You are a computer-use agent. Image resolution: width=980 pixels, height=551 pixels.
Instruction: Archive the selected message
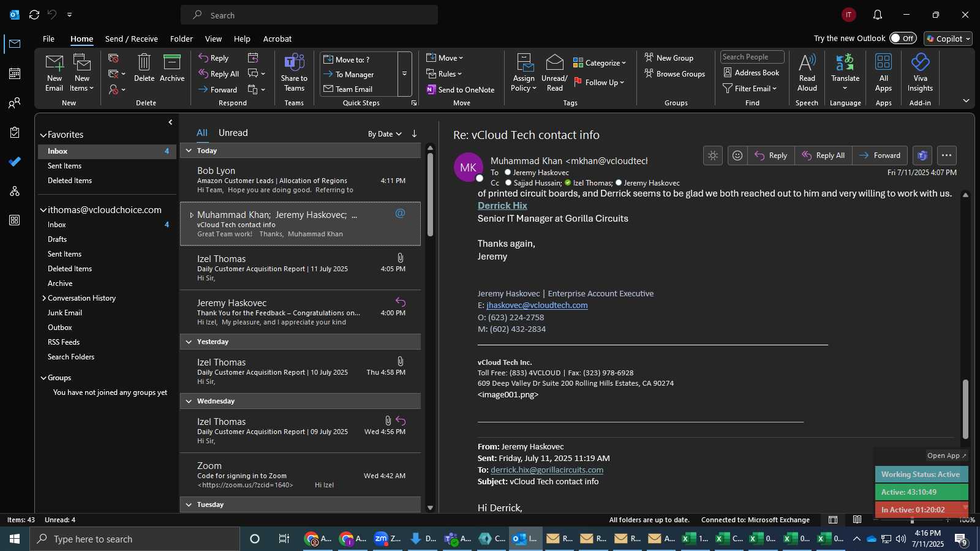(172, 68)
